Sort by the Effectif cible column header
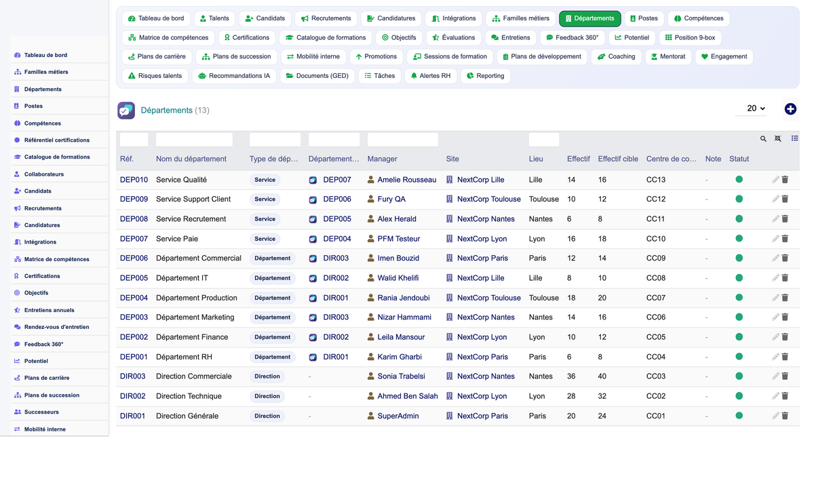The width and height of the screenshot is (814, 504). [618, 159]
